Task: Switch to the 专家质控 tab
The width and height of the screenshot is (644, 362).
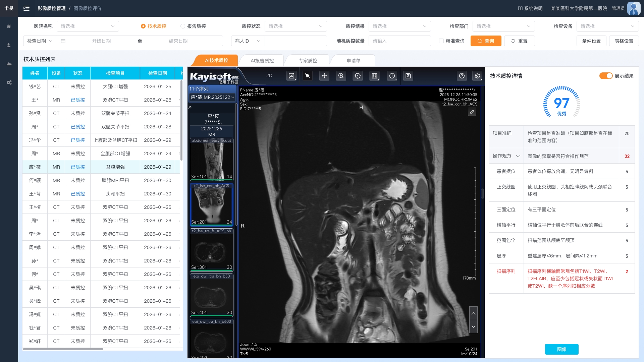Action: [308, 61]
